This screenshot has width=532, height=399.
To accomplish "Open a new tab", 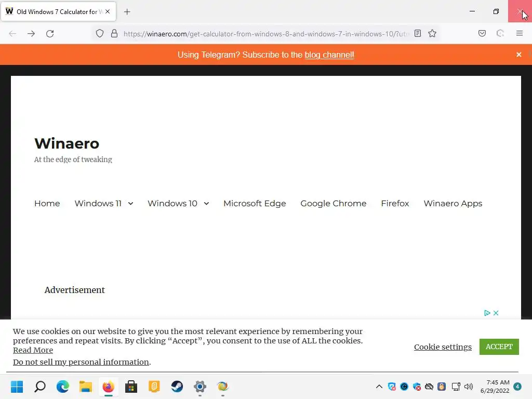I will [x=127, y=12].
